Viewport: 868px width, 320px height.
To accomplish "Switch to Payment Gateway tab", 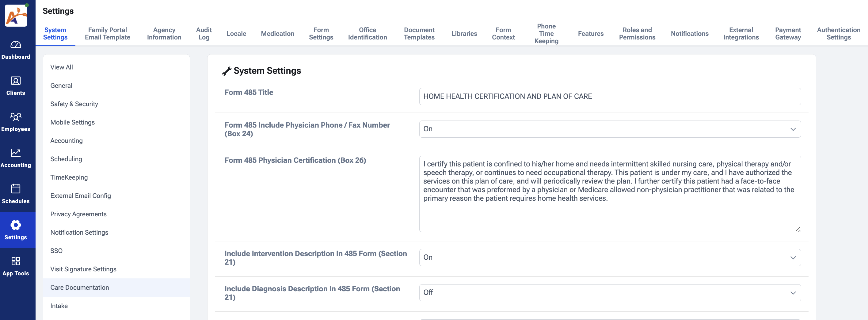I will pyautogui.click(x=787, y=34).
